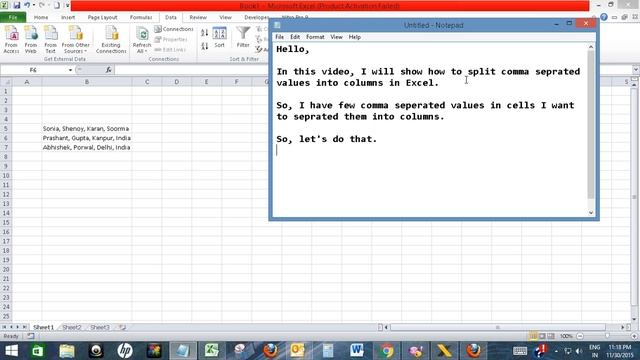This screenshot has width=640, height=360.
Task: Open Notepad Help menu
Action: [x=355, y=37]
